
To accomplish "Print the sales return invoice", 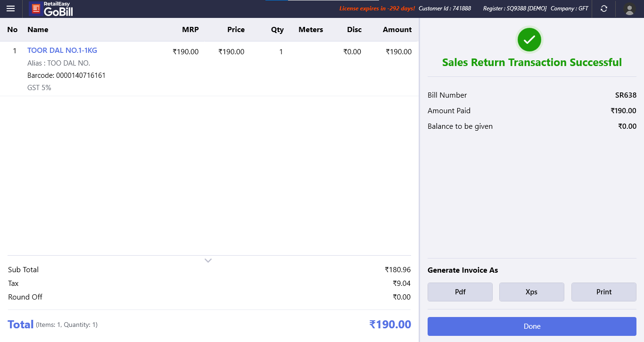I will pyautogui.click(x=603, y=292).
